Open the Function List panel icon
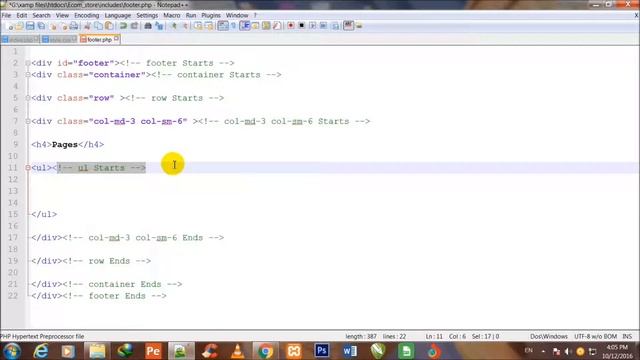 278,26
